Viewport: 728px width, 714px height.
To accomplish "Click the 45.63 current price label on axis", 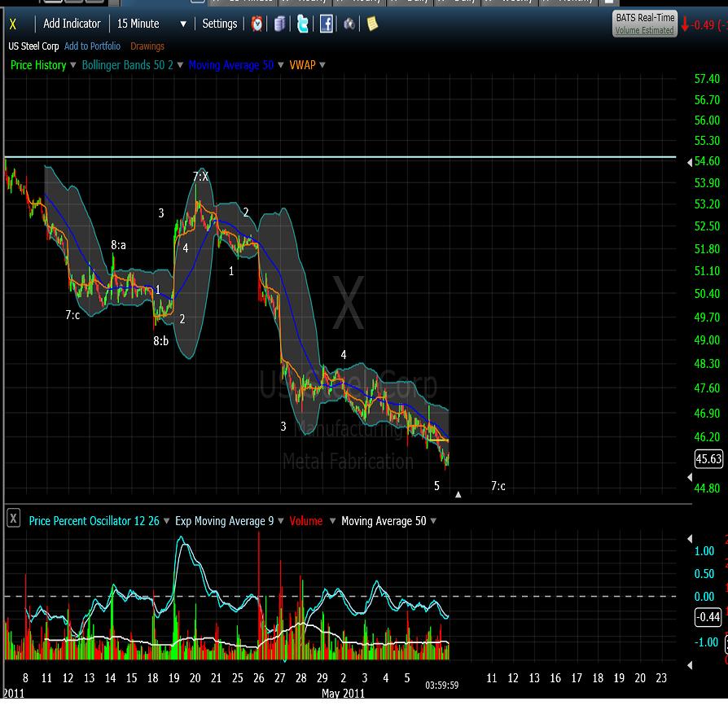I will tap(708, 459).
